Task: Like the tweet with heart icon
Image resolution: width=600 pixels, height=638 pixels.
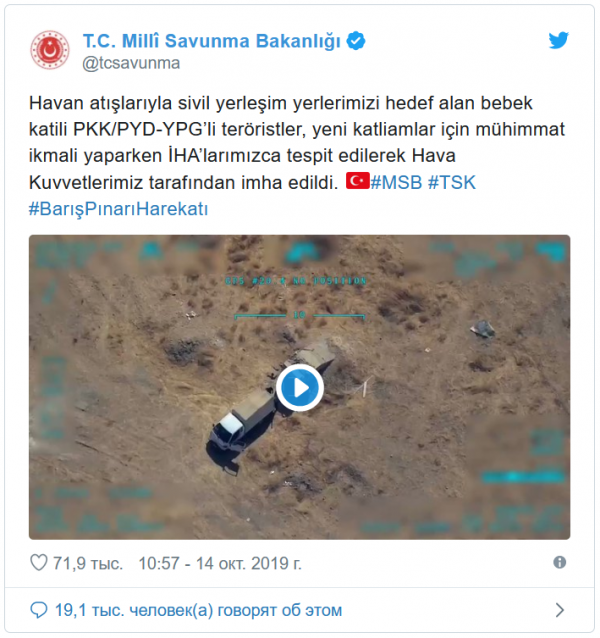Action: pos(39,563)
